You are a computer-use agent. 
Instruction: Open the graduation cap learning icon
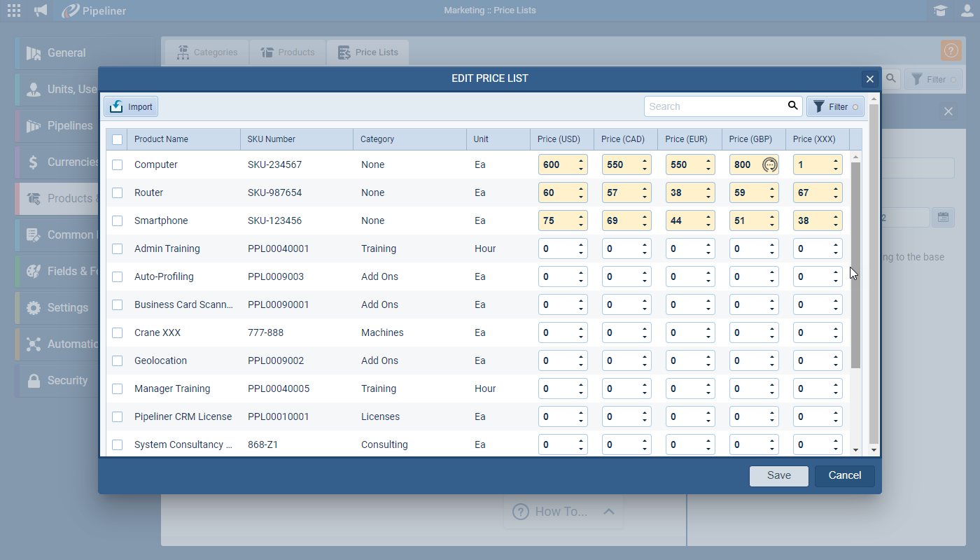click(x=940, y=10)
